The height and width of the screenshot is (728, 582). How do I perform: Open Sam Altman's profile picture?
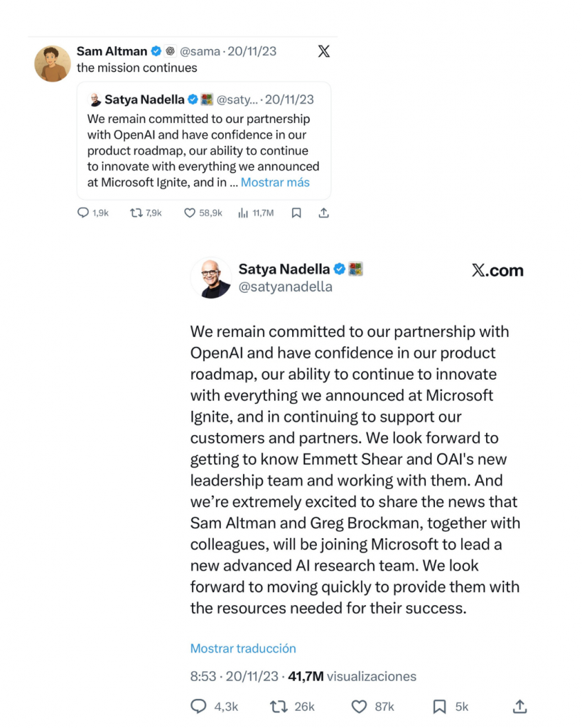tap(53, 63)
